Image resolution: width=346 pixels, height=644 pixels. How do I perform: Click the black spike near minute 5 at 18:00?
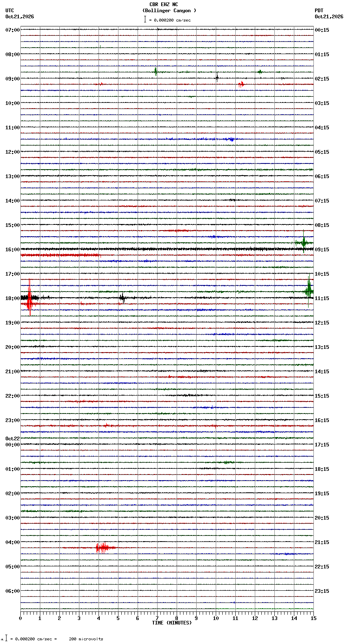123,298
